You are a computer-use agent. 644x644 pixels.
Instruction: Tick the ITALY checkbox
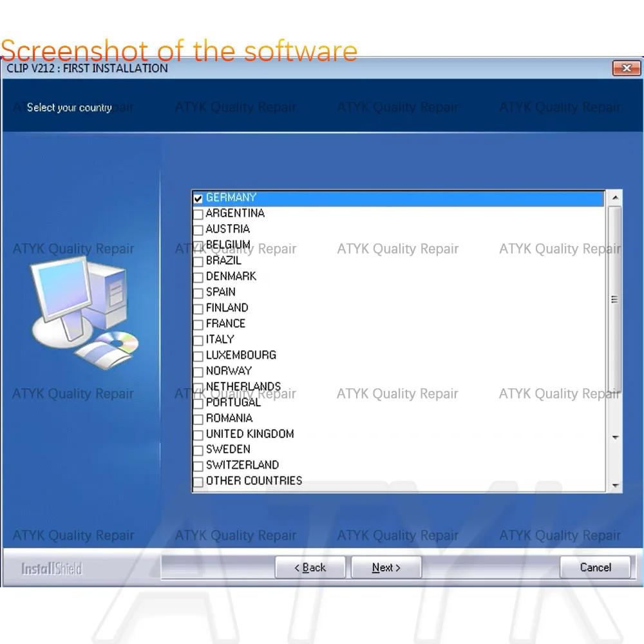(x=198, y=340)
